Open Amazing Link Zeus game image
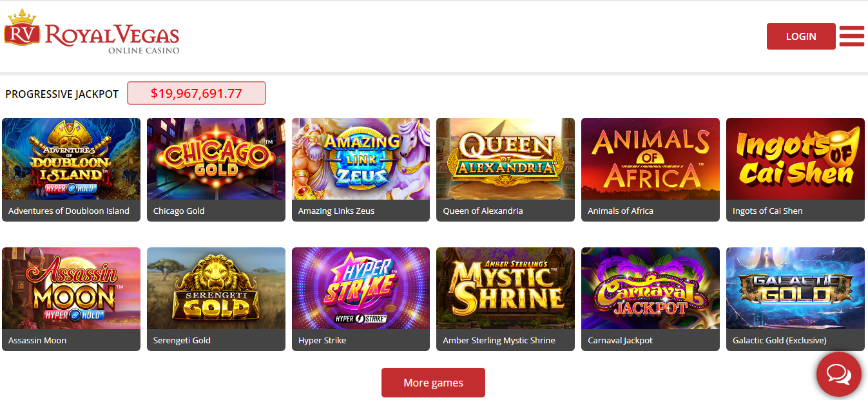This screenshot has height=400, width=868. (x=361, y=158)
